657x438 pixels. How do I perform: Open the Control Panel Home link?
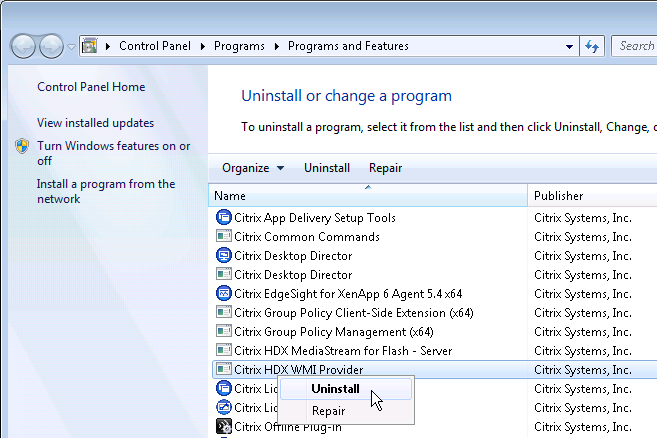[91, 87]
